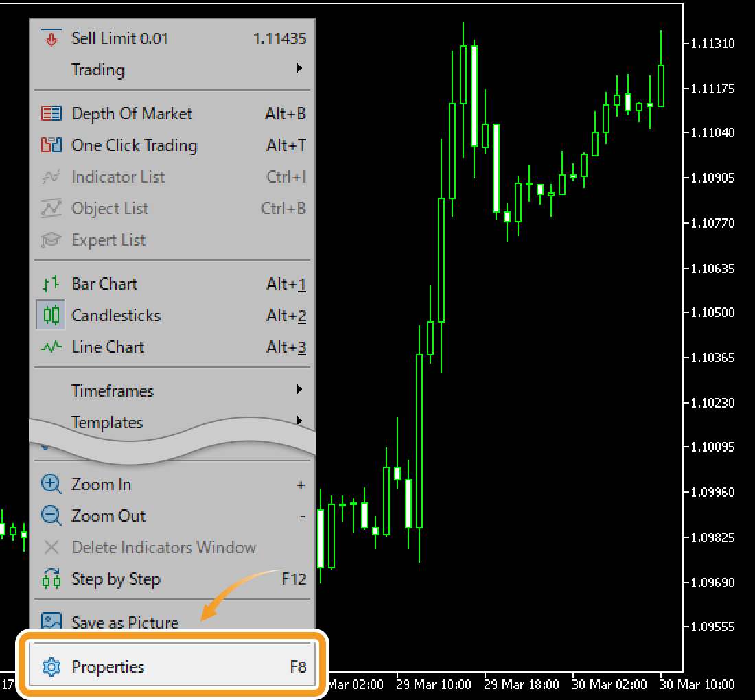This screenshot has width=755, height=700.
Task: Click the Zoom Out magnifier icon
Action: coord(51,516)
